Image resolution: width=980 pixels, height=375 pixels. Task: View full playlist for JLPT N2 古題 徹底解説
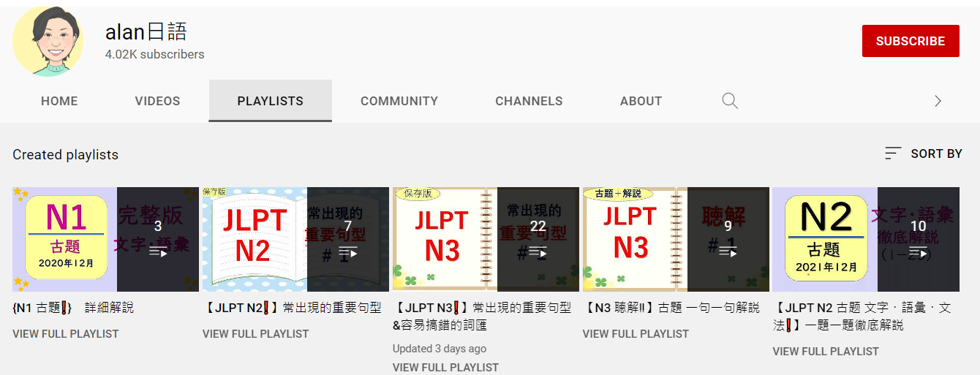pyautogui.click(x=826, y=352)
